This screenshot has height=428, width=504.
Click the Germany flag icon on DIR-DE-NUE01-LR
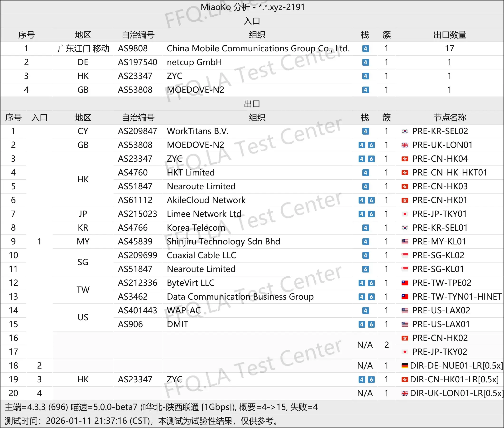click(405, 365)
